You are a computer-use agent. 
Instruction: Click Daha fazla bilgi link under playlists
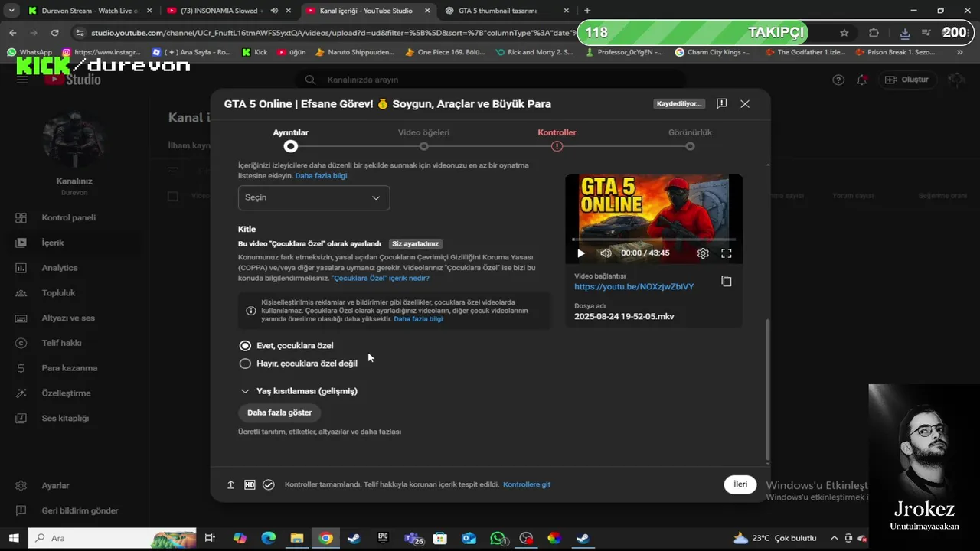321,176
